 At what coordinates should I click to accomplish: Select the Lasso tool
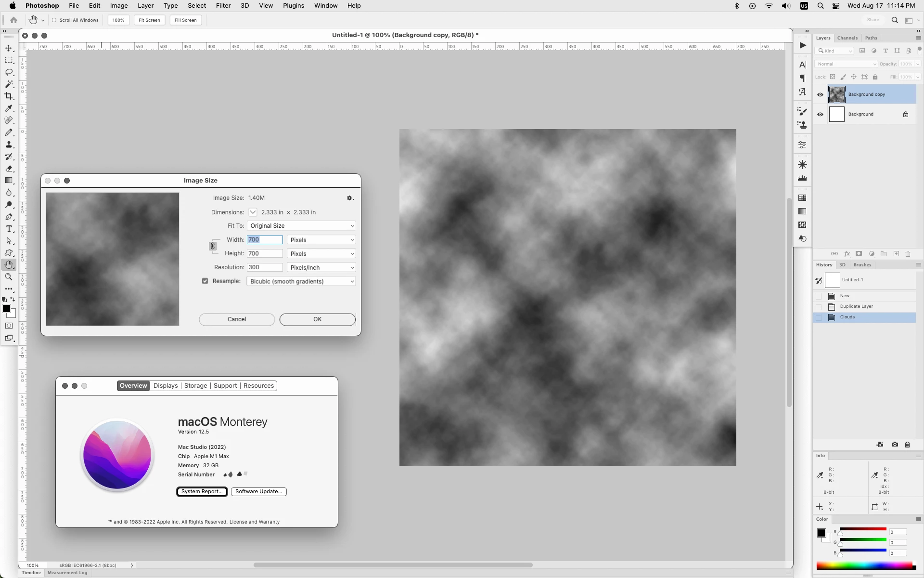9,72
